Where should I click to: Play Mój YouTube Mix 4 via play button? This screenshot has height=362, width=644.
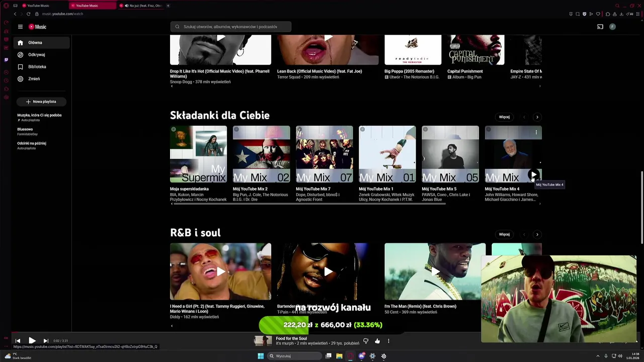pos(533,175)
